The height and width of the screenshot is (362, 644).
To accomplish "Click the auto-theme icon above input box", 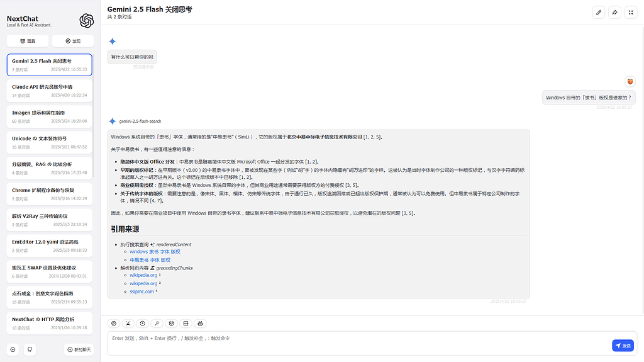I will (143, 324).
